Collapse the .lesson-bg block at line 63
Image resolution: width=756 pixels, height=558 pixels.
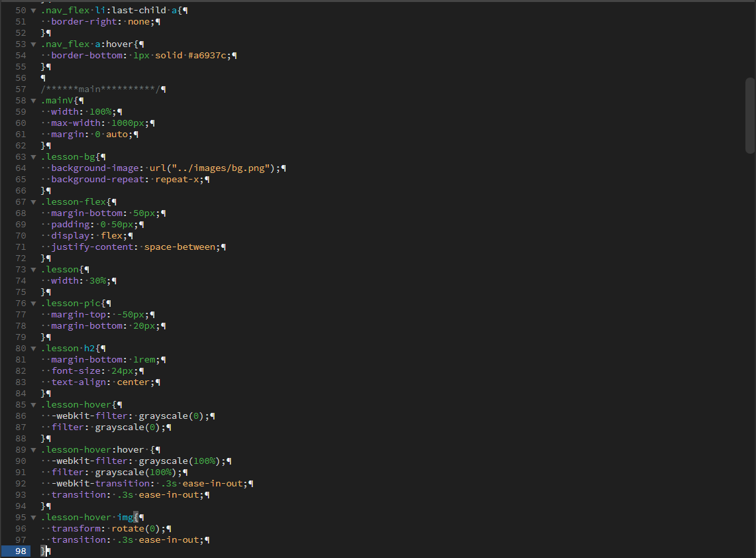[33, 157]
